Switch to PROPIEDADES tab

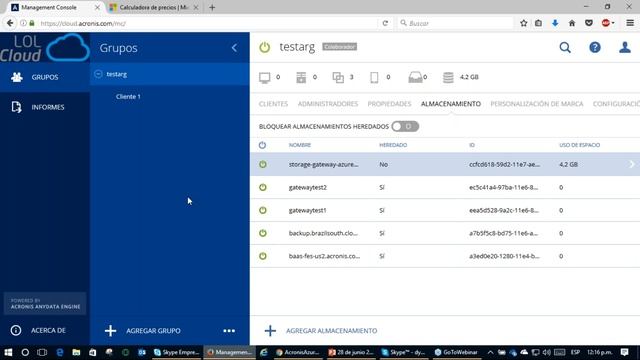(x=389, y=104)
